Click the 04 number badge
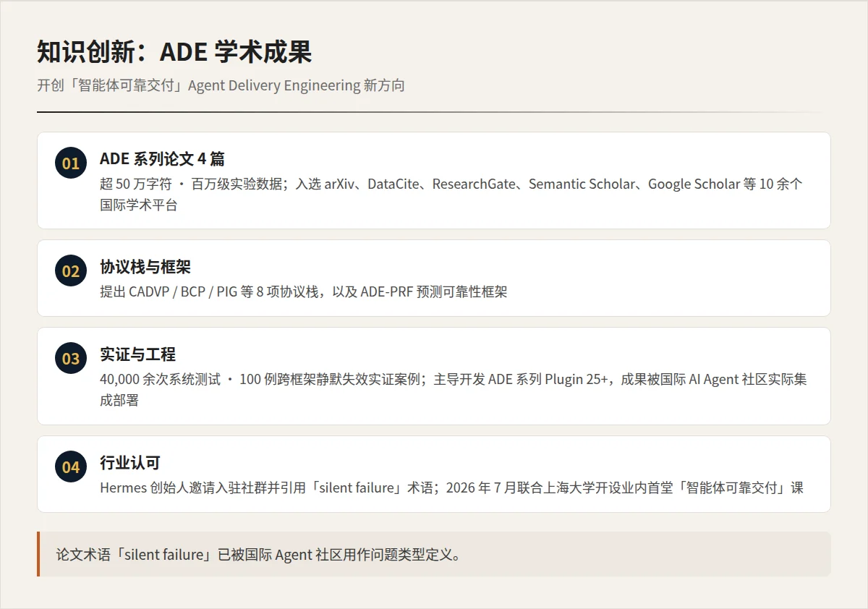The image size is (868, 609). coord(71,467)
